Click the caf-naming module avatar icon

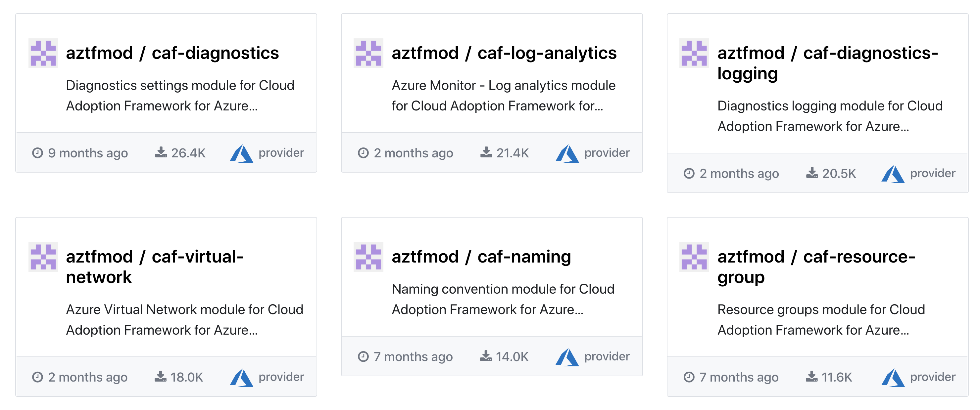tap(368, 257)
